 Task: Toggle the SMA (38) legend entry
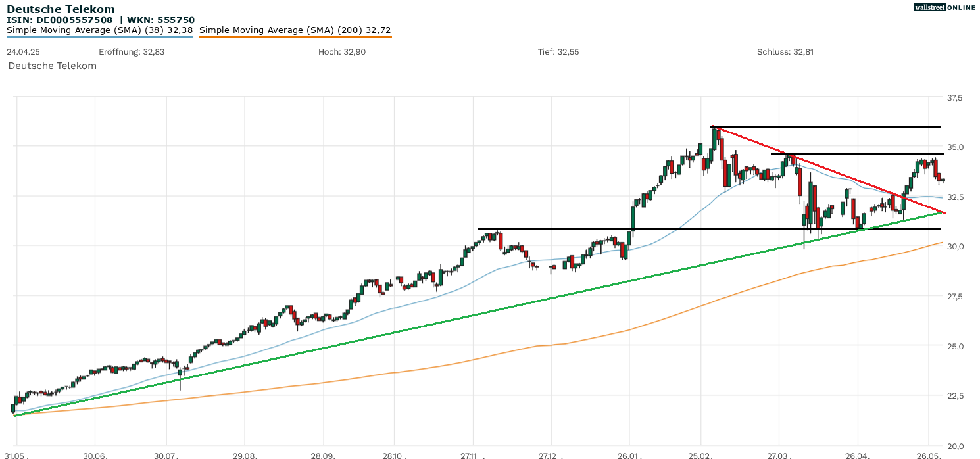[99, 30]
